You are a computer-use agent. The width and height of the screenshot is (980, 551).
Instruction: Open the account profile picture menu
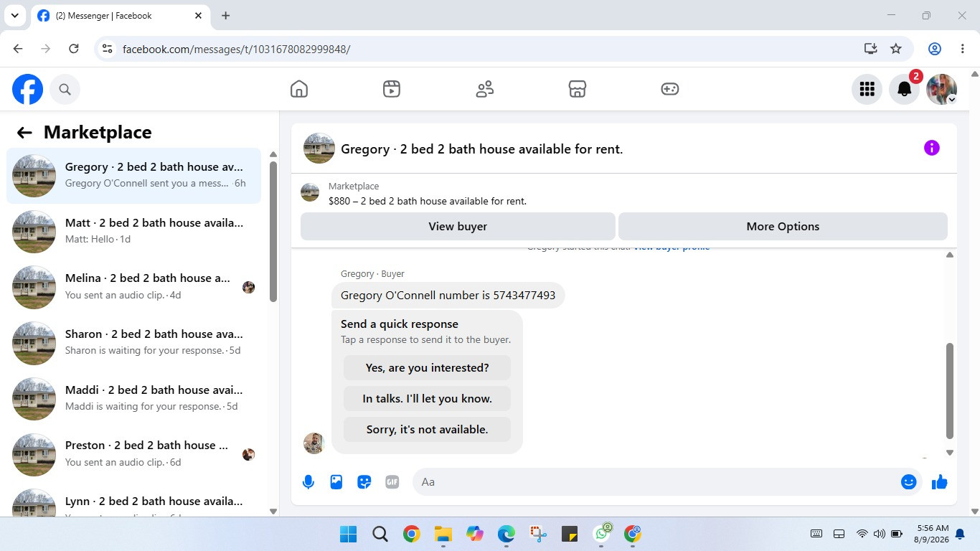click(942, 90)
